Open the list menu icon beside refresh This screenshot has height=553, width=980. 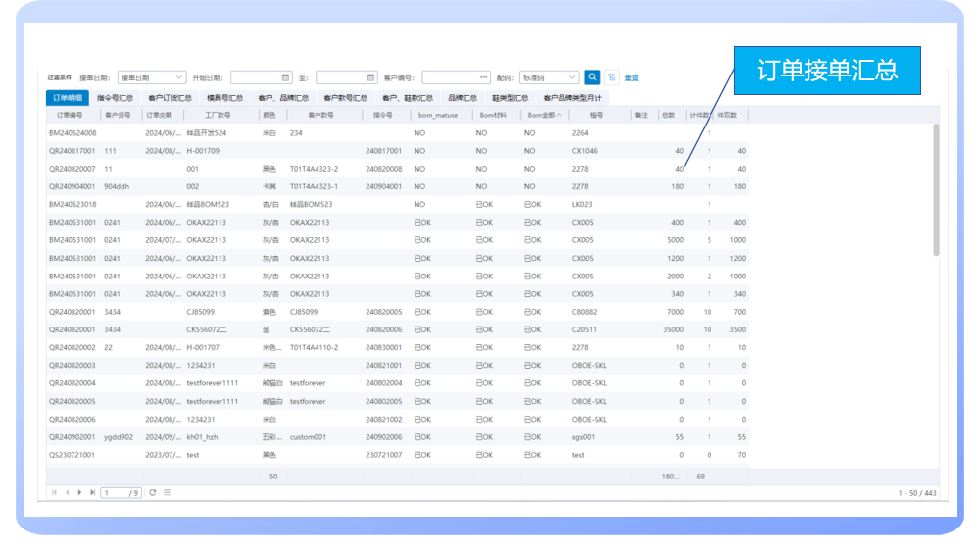(x=167, y=492)
